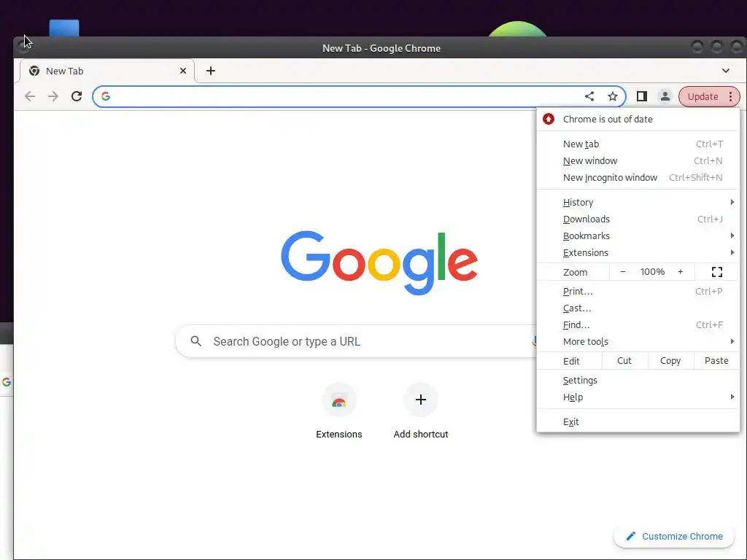Go back using the back arrow
Image resolution: width=747 pixels, height=560 pixels.
pyautogui.click(x=30, y=97)
